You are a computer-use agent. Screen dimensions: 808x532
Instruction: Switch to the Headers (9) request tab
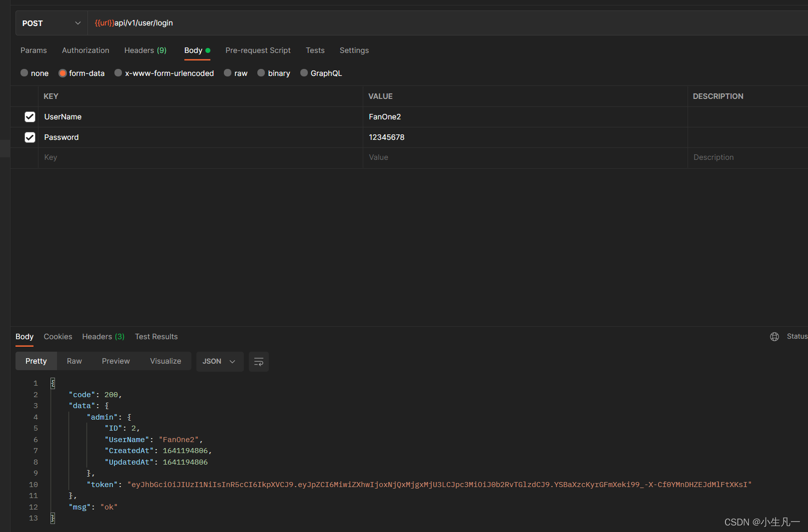click(145, 50)
